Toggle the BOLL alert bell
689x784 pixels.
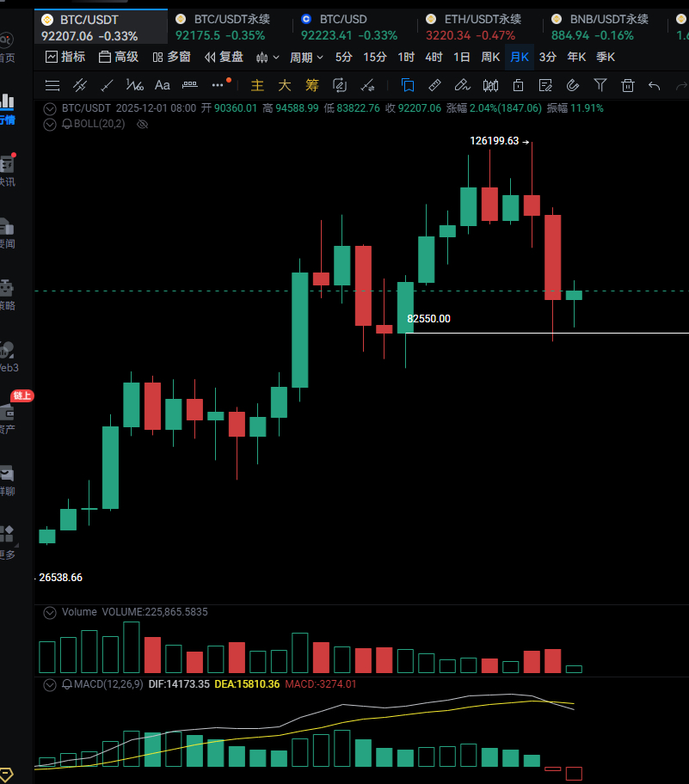pyautogui.click(x=67, y=124)
